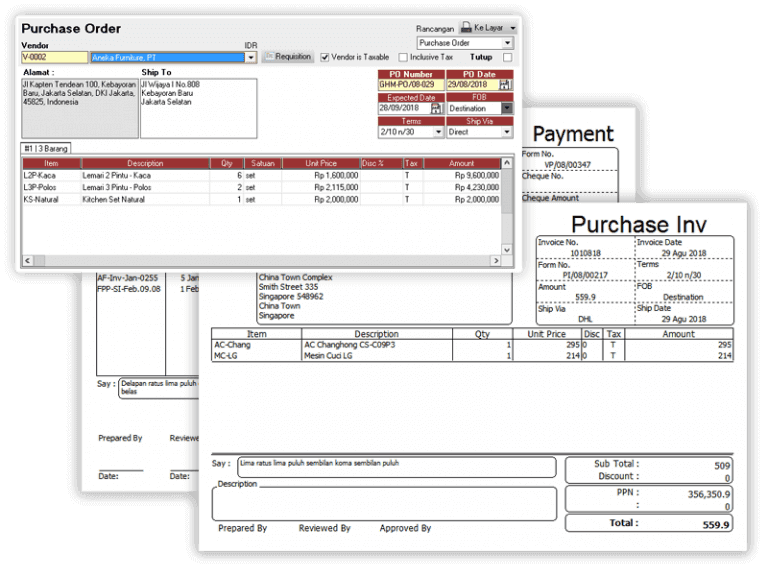
Task: Click invoice number 1010818 in Purchase Invoice
Action: click(585, 253)
